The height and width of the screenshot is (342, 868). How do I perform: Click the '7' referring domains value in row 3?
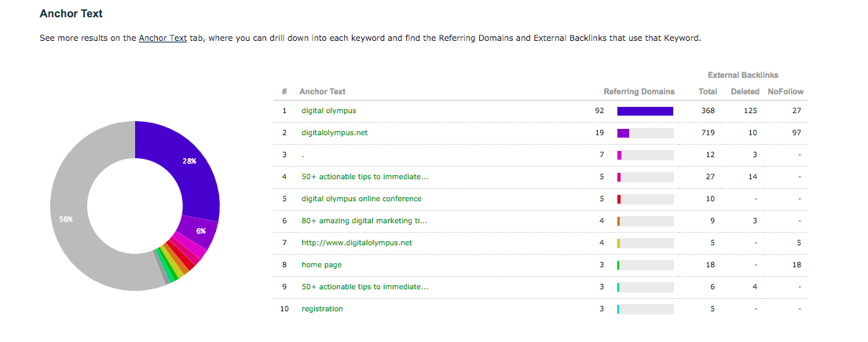602,155
